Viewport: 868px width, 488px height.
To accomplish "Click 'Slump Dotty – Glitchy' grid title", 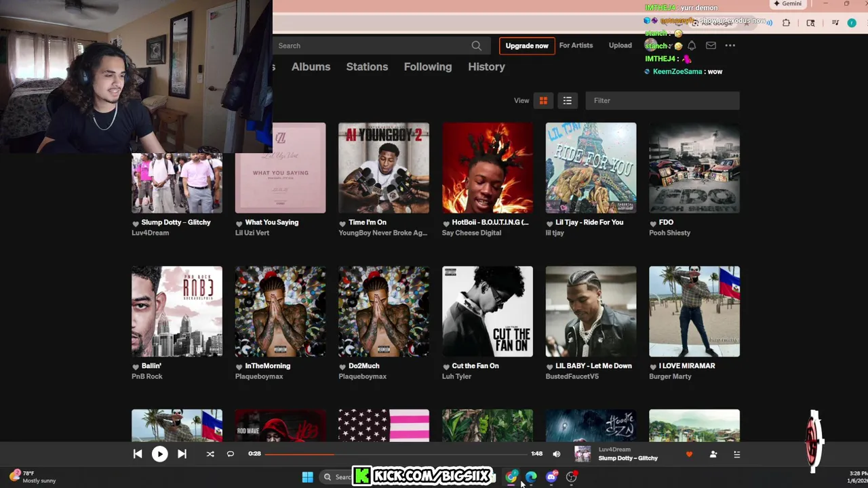I will click(176, 222).
